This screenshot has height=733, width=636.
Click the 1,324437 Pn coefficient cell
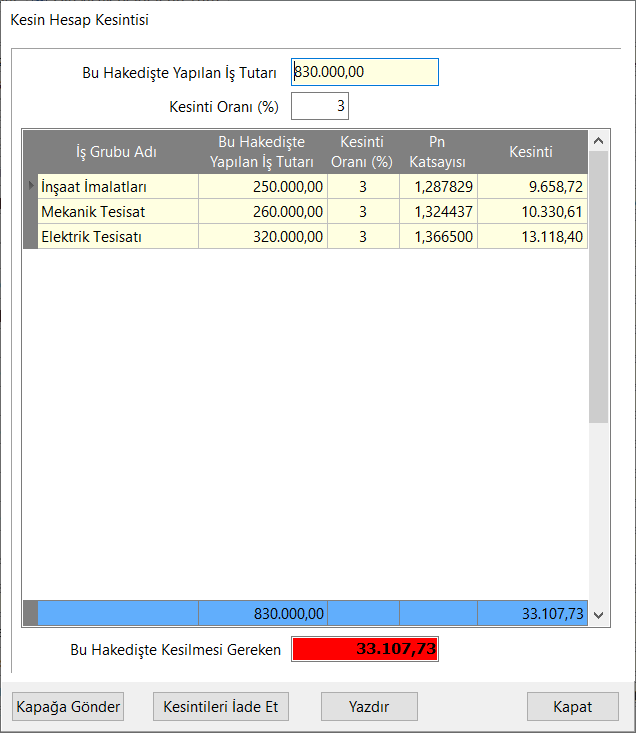pyautogui.click(x=438, y=211)
